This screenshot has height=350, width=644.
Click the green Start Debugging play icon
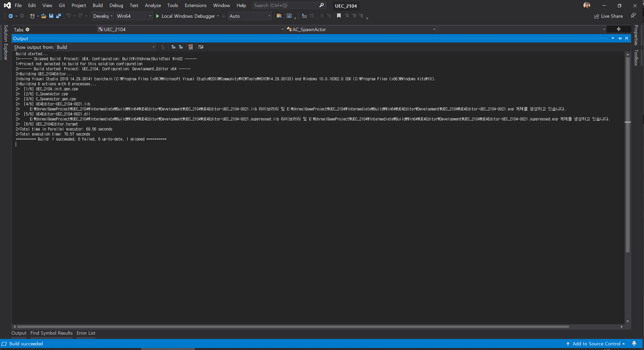click(158, 16)
